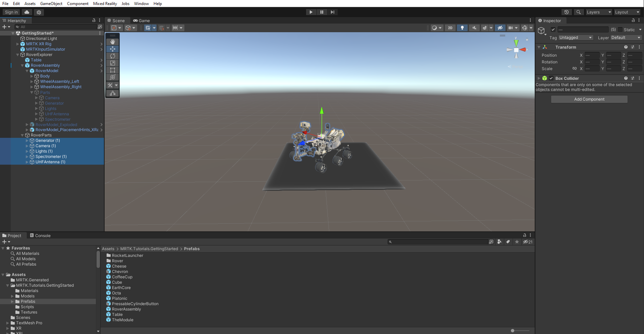The height and width of the screenshot is (334, 644).
Task: Open the global search magnifier icon
Action: 578,12
